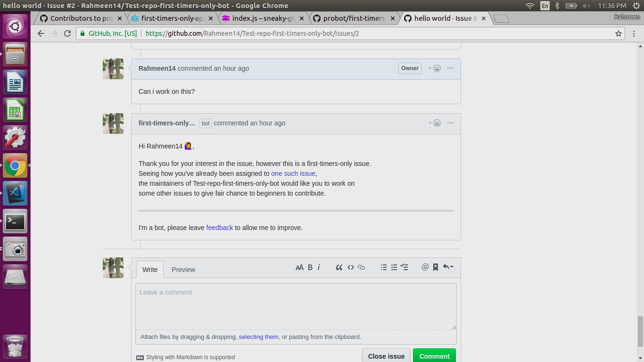The image size is (644, 362).
Task: Click Rahmeen14's avatar beside 'Can i work on this?'
Action: [113, 69]
